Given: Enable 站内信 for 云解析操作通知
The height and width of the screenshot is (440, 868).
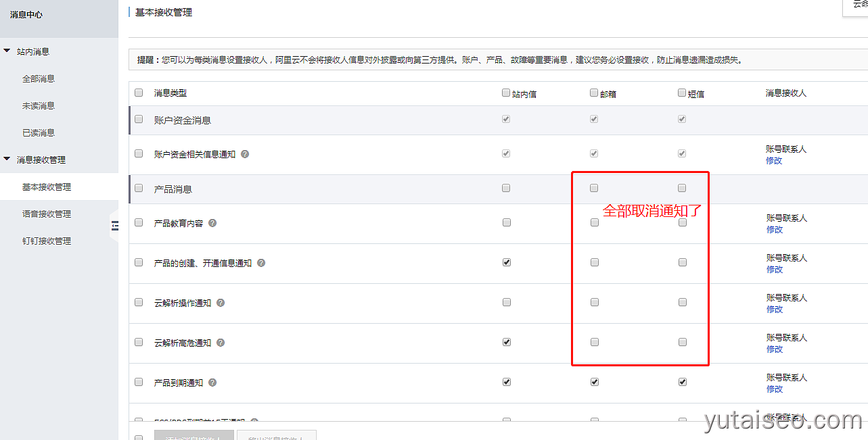Looking at the screenshot, I should pyautogui.click(x=507, y=302).
